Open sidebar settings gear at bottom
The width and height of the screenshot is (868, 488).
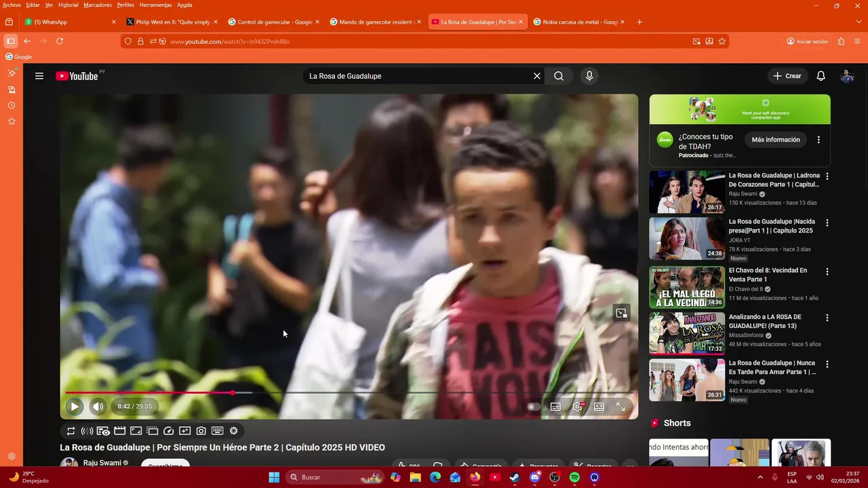tap(12, 457)
